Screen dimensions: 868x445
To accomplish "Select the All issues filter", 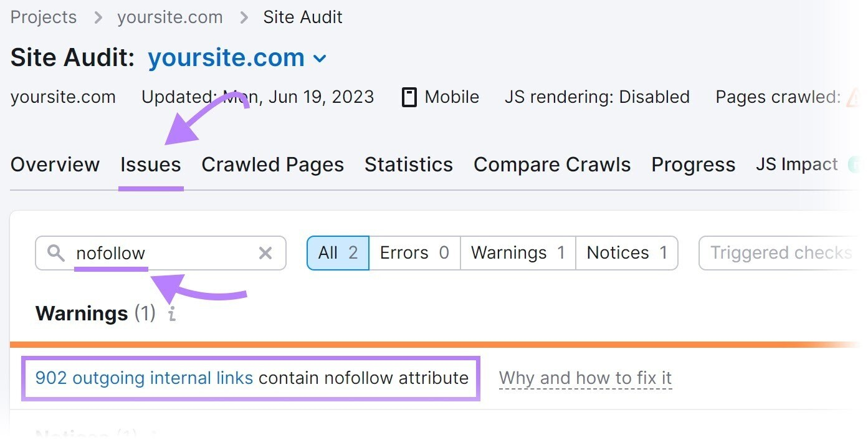I will pos(337,252).
